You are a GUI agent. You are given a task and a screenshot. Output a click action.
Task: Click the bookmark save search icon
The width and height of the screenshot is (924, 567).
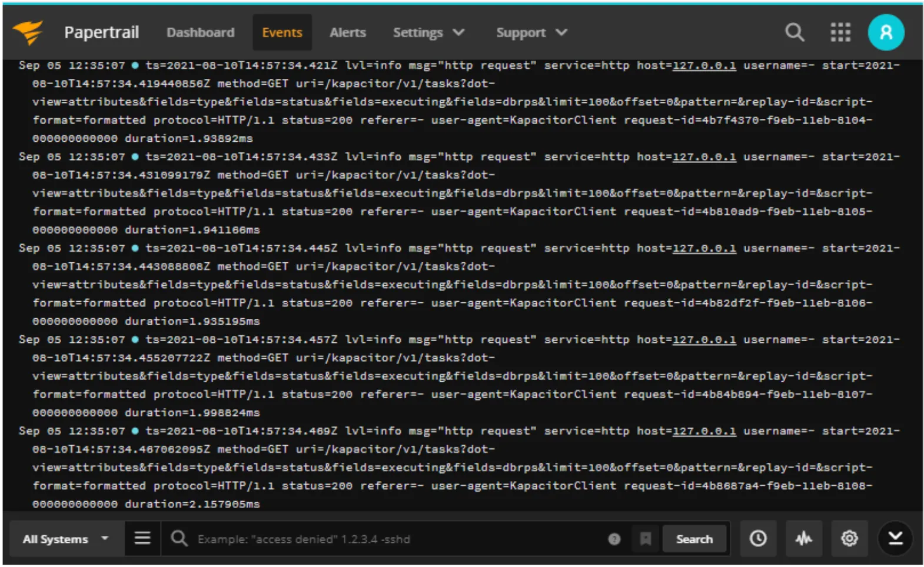(646, 539)
